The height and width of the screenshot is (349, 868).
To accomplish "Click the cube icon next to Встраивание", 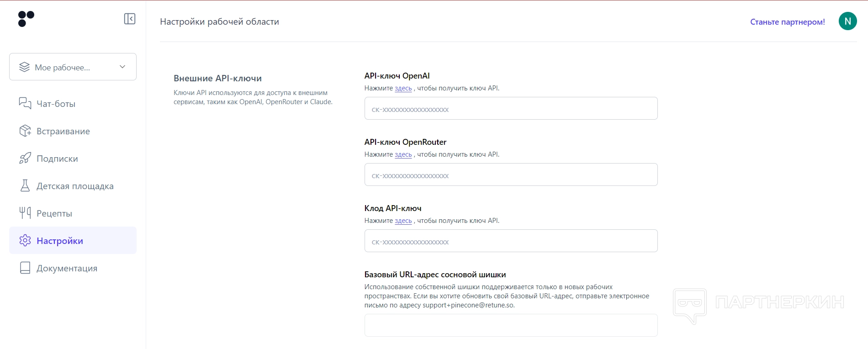I will coord(25,131).
